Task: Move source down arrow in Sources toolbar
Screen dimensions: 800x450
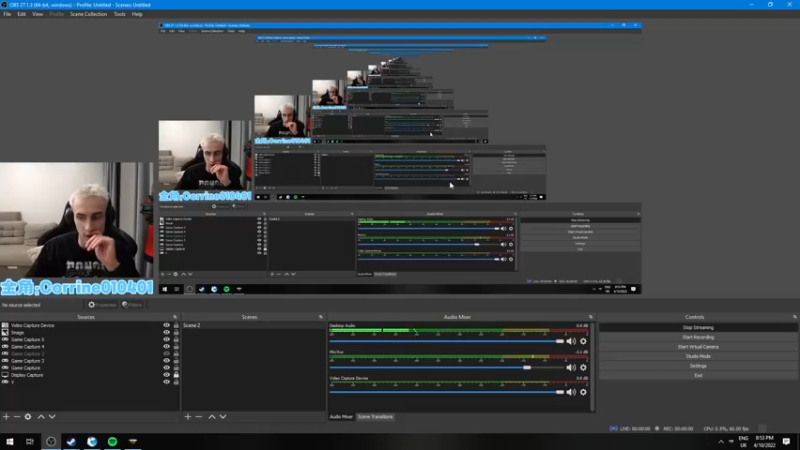Action: pyautogui.click(x=52, y=416)
